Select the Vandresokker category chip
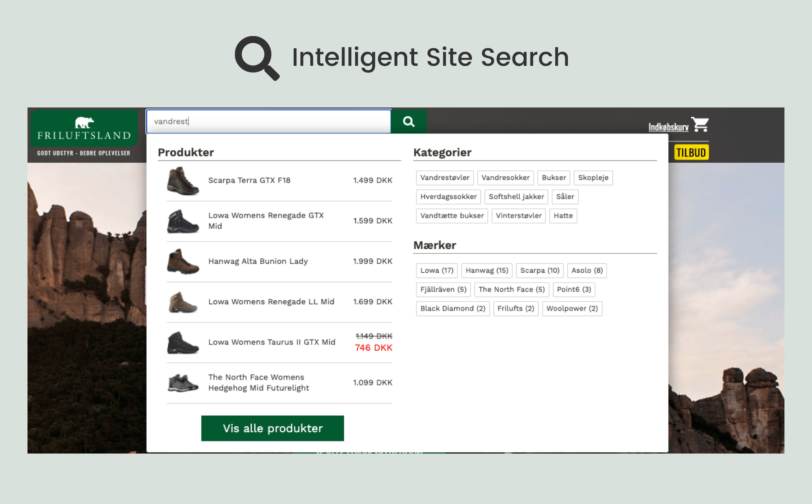The image size is (812, 504). click(505, 178)
